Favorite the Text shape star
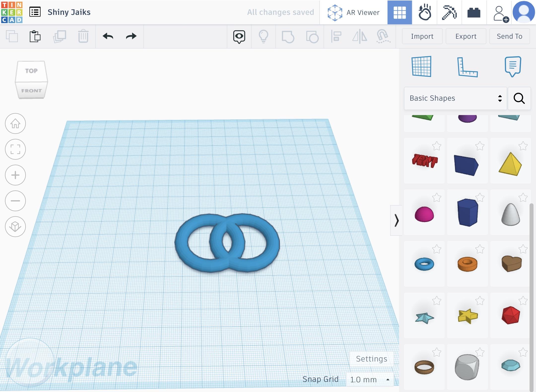This screenshot has height=392, width=536. click(437, 146)
